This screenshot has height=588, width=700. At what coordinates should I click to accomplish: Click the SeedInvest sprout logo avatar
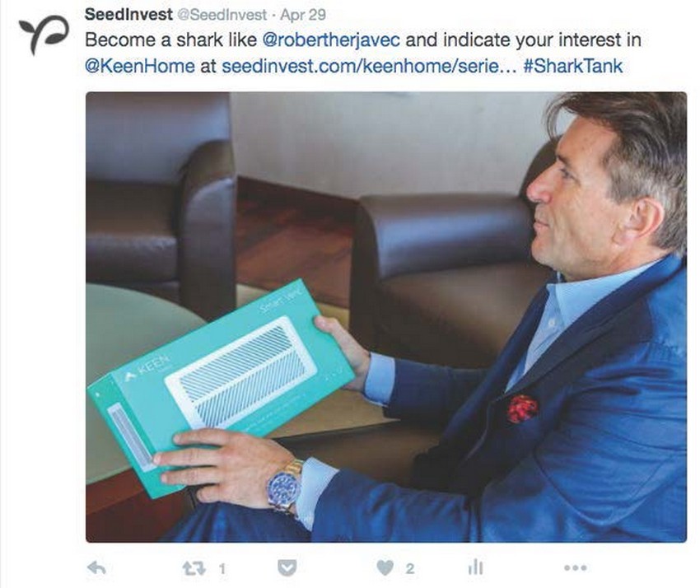41,33
